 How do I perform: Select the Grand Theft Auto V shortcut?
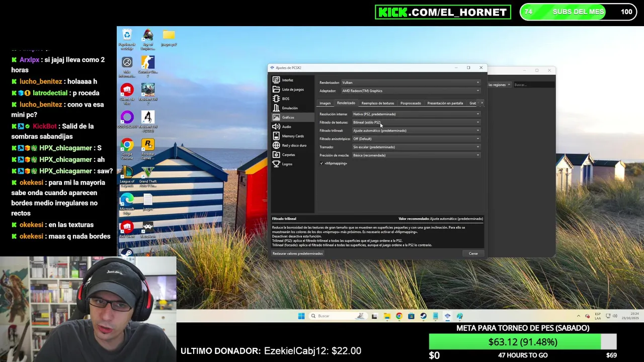click(147, 176)
